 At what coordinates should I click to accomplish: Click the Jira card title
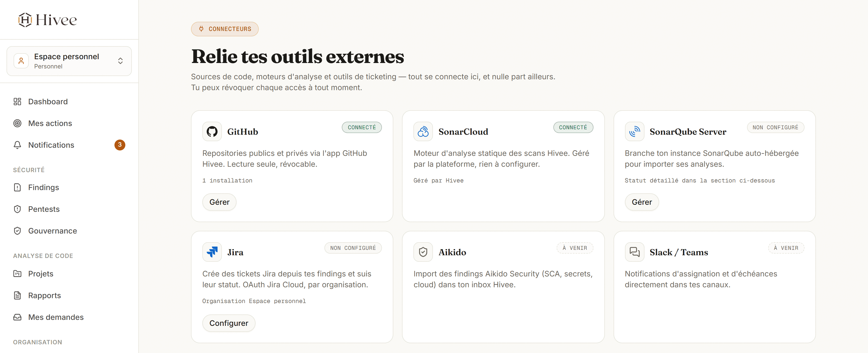[x=235, y=252]
